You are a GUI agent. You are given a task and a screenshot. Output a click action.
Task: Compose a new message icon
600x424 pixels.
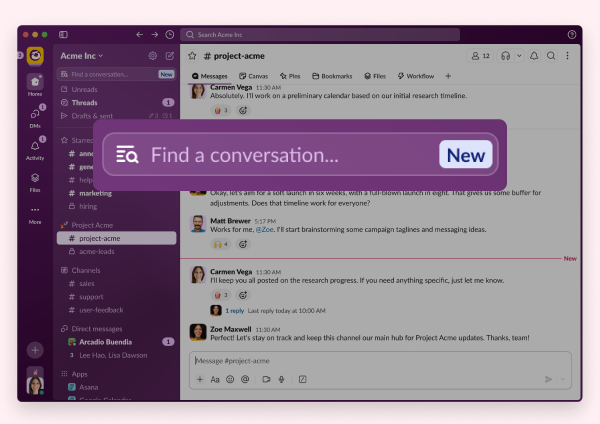170,56
